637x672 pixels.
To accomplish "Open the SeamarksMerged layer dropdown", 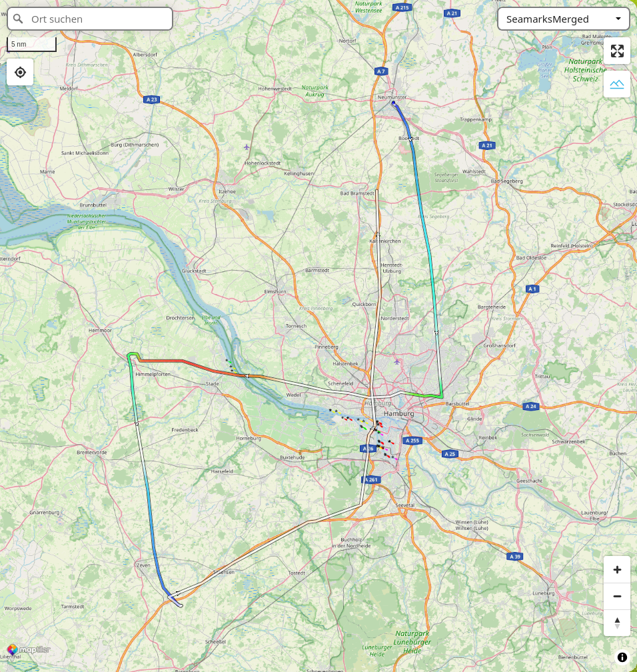I will [x=563, y=19].
